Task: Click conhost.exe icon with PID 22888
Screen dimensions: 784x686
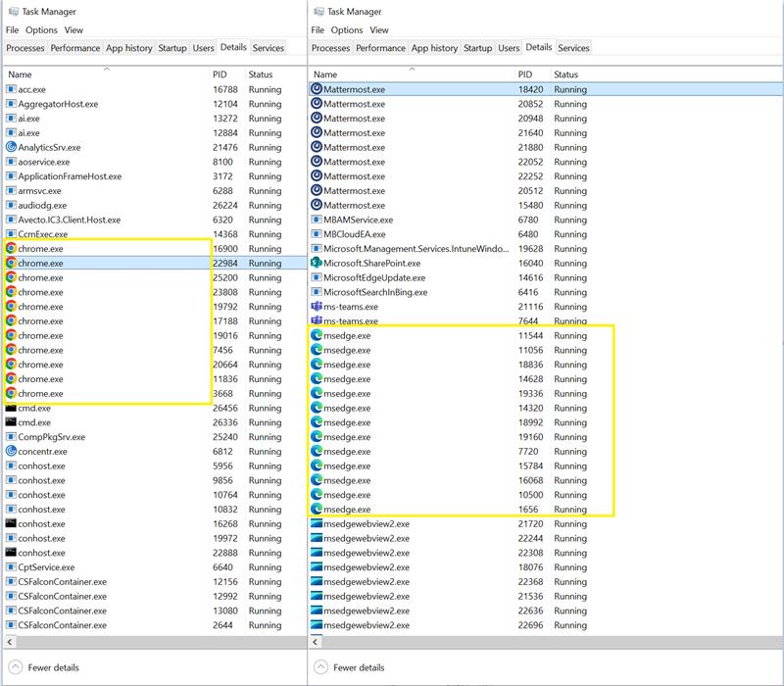Action: click(11, 553)
